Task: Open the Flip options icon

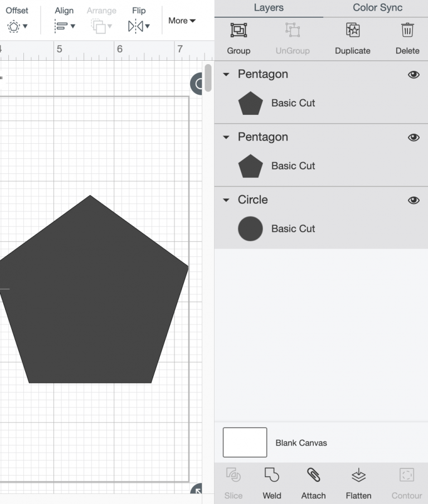Action: click(135, 26)
